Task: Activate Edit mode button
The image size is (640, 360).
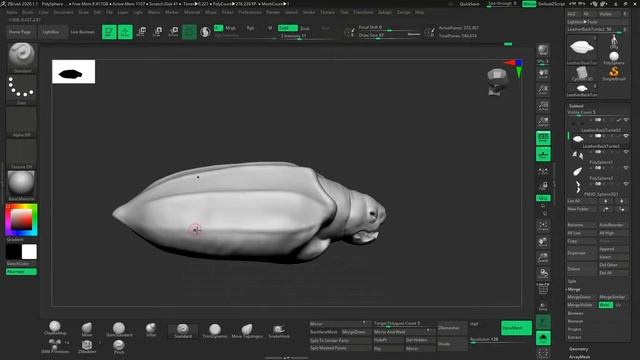Action: [x=109, y=32]
